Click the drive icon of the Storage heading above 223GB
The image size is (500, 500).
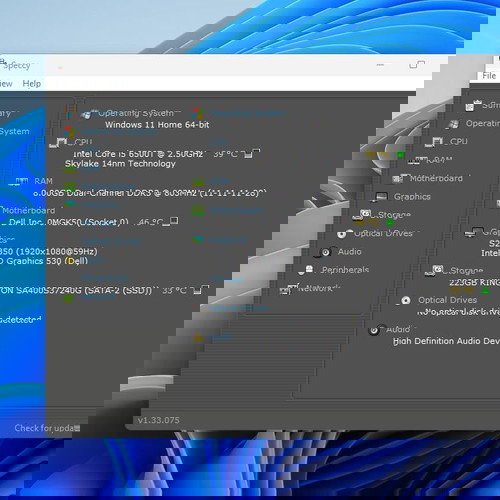coord(434,270)
